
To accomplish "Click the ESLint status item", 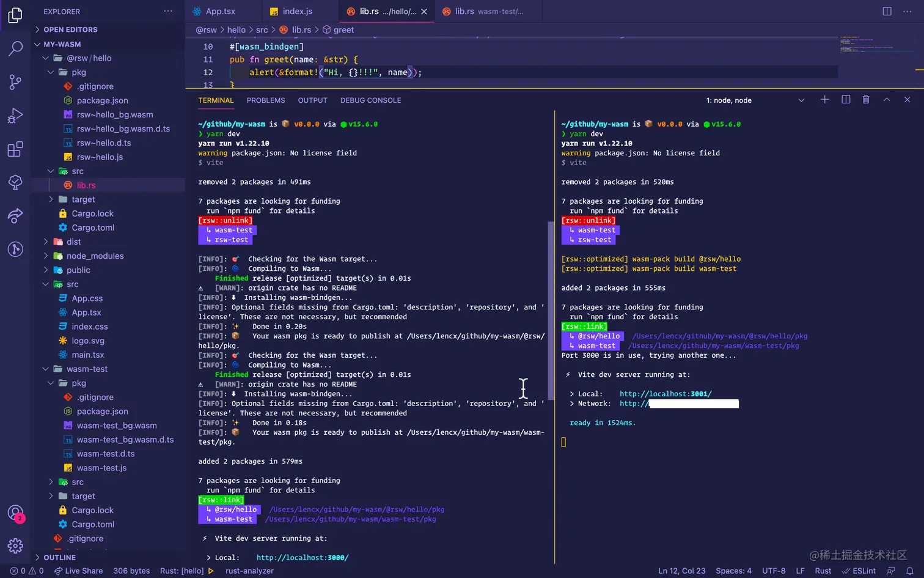I will pos(859,571).
